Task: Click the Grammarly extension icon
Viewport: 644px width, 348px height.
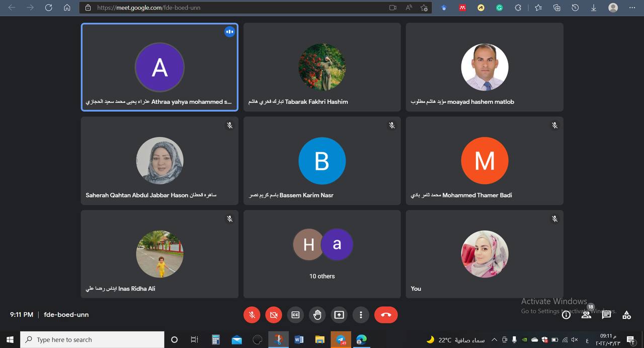Action: 500,8
